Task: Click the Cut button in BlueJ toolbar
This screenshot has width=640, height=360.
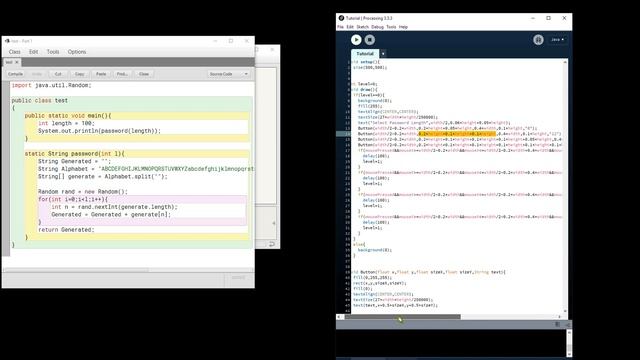Action: click(x=58, y=74)
